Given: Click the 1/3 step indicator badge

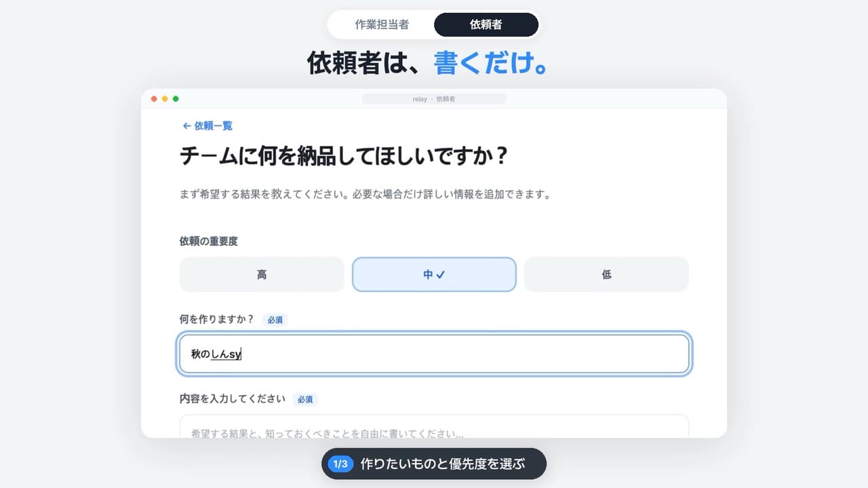Looking at the screenshot, I should (x=340, y=464).
